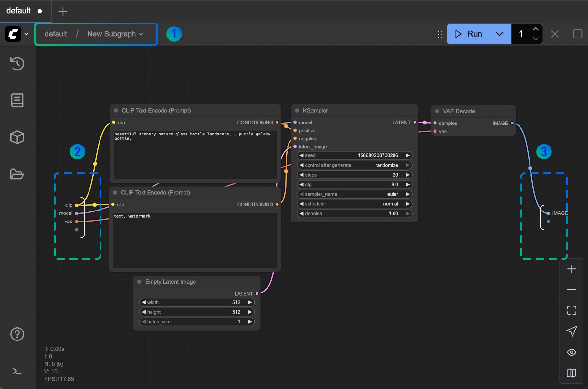
Task: Open the help menu in the sidebar
Action: click(x=17, y=334)
